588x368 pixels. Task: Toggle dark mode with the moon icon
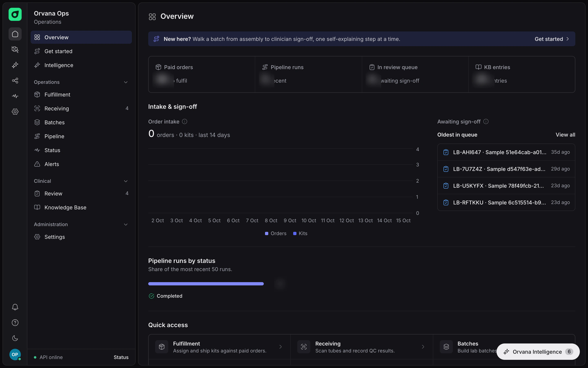[15, 338]
